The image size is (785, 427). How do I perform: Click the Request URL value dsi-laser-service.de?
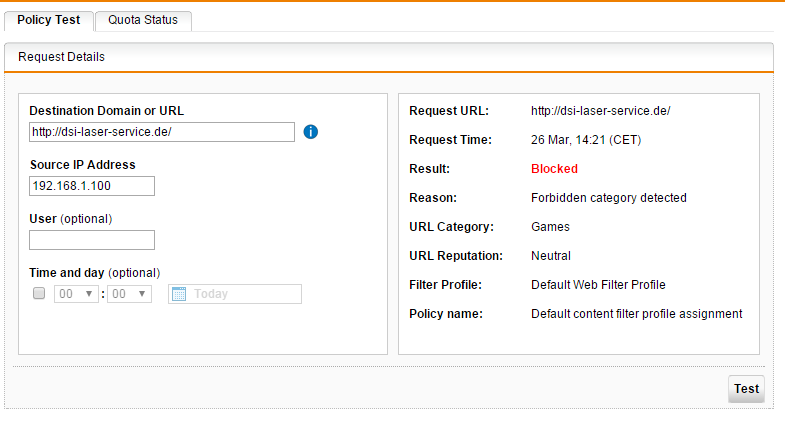click(x=601, y=111)
